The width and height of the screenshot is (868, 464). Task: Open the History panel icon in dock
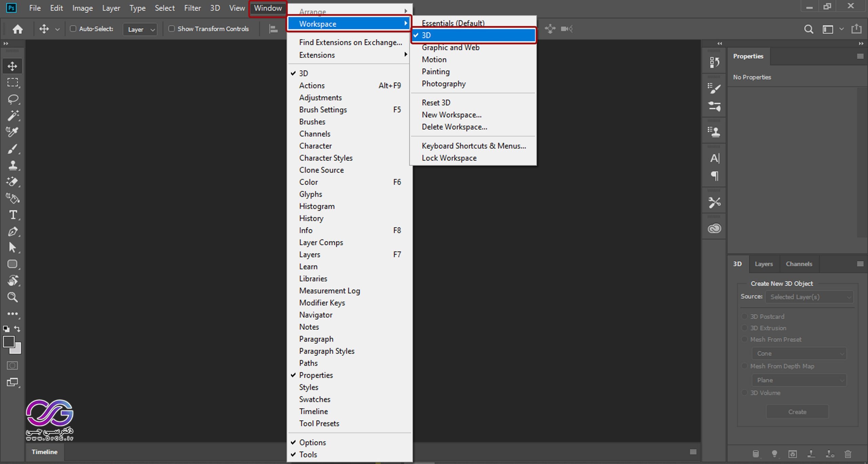tap(714, 62)
